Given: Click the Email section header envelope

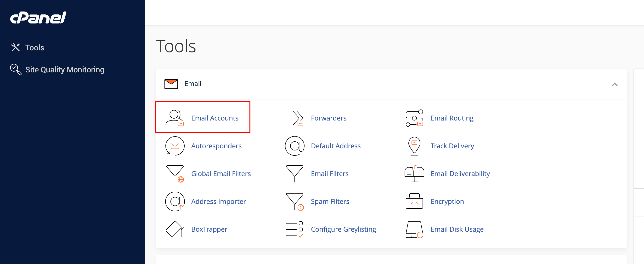Looking at the screenshot, I should 171,84.
